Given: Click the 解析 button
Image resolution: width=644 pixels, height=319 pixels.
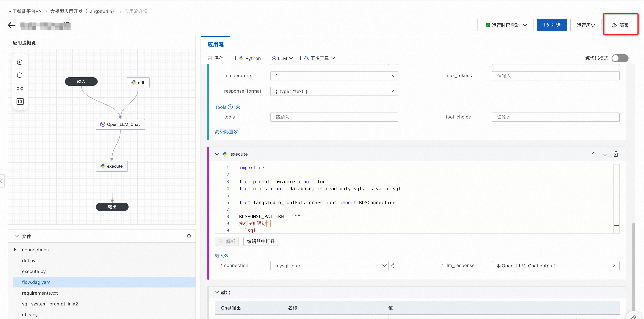Looking at the screenshot, I should 227,241.
